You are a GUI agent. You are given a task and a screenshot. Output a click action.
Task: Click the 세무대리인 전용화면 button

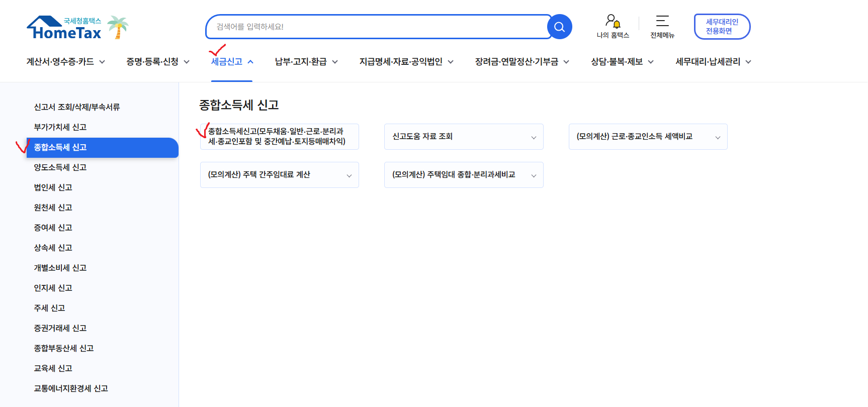point(722,27)
